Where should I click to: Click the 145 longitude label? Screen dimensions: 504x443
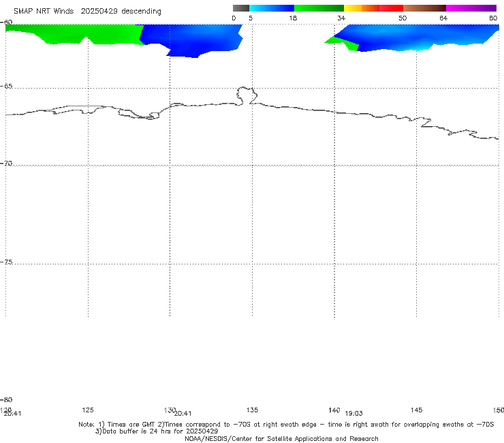tap(417, 410)
